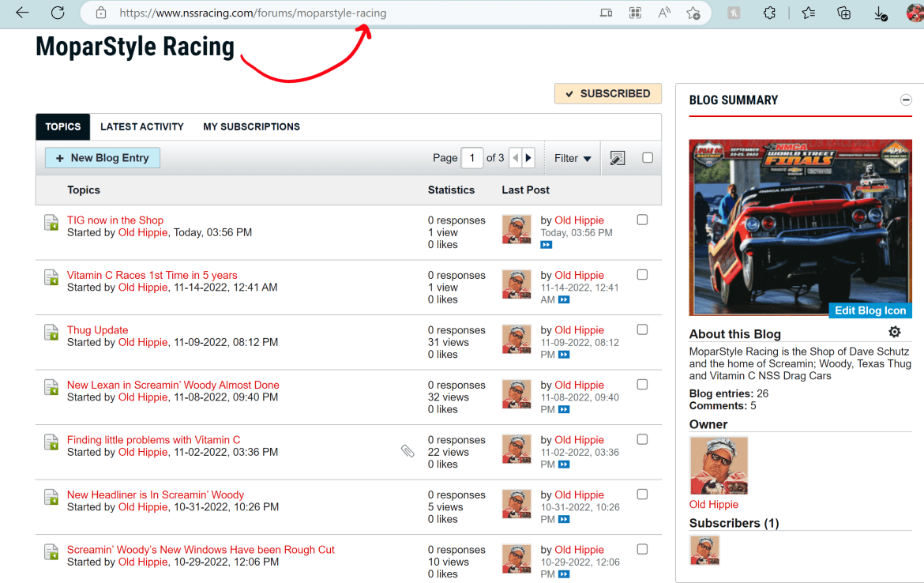This screenshot has height=583, width=924.
Task: Collapse the Blog Summary panel
Action: (906, 100)
